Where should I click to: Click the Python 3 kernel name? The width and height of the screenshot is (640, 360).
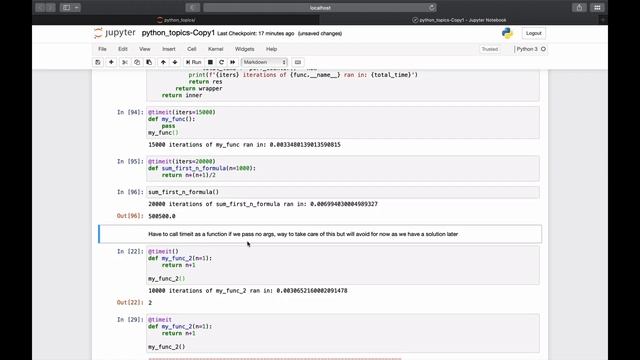click(x=527, y=49)
